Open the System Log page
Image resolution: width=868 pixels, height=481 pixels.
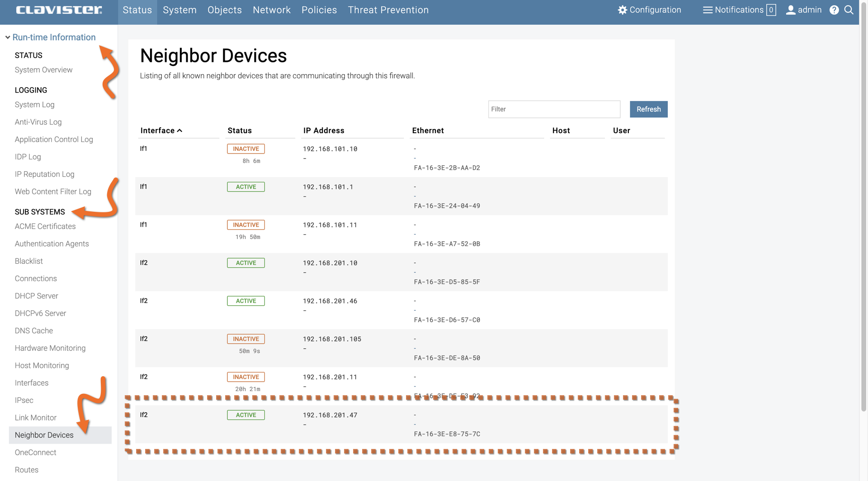tap(34, 104)
